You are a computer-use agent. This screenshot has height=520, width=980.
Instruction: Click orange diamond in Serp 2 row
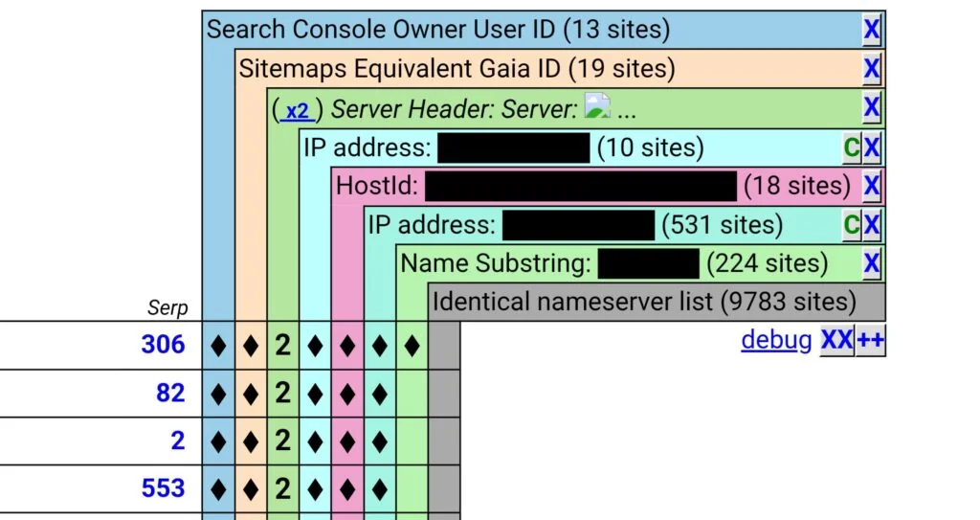coord(251,441)
